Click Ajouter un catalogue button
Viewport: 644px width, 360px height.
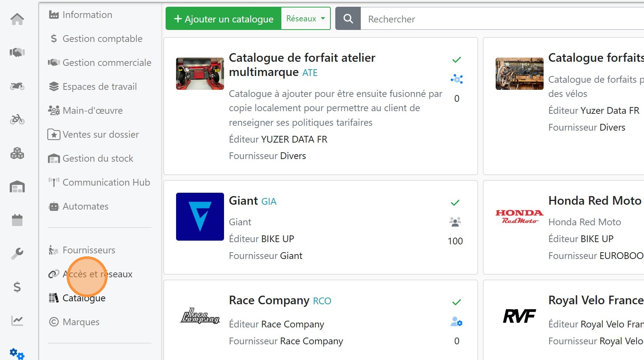(x=224, y=19)
